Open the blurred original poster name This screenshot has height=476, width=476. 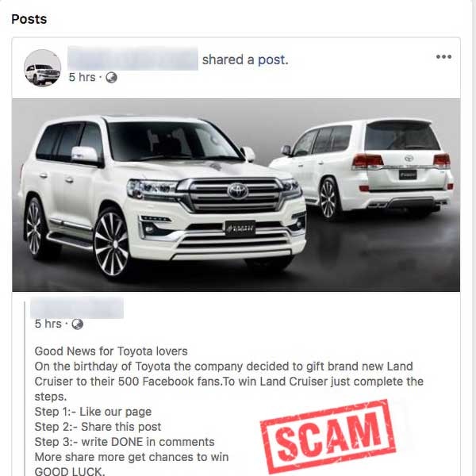tap(77, 308)
